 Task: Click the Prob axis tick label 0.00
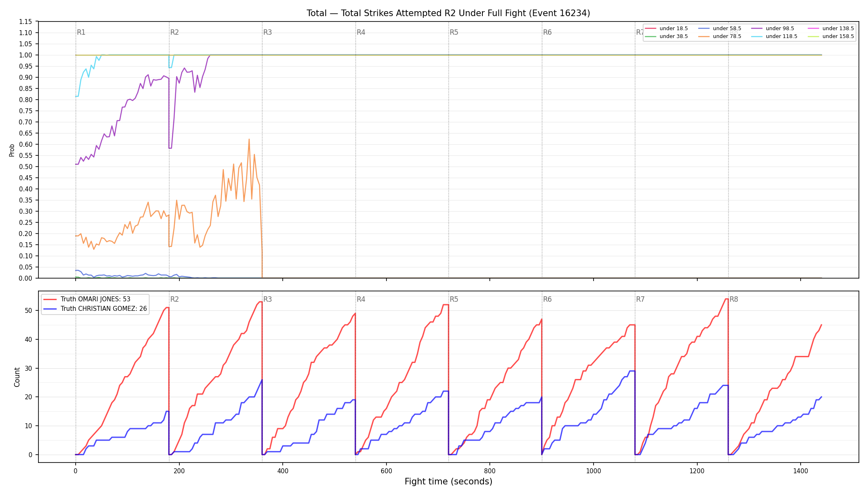26,278
